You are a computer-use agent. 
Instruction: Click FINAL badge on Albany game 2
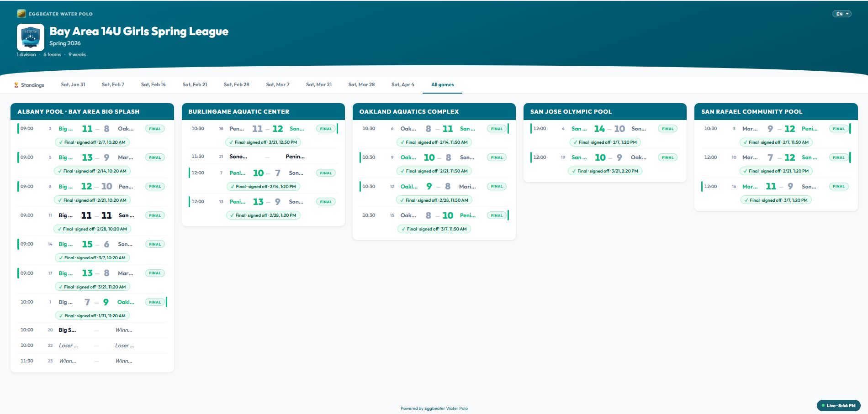point(155,129)
